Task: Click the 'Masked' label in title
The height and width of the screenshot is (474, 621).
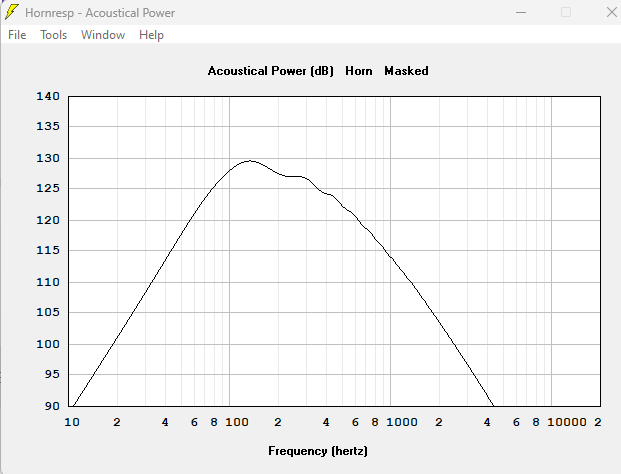Action: tap(406, 71)
